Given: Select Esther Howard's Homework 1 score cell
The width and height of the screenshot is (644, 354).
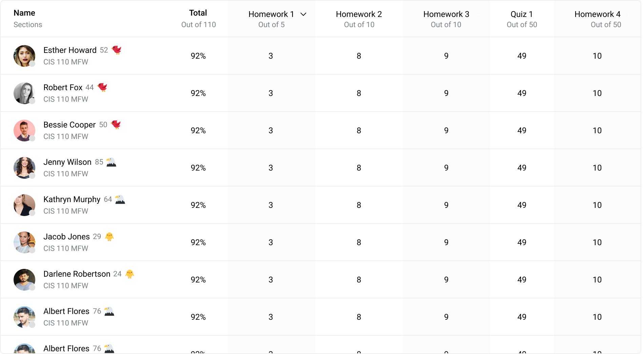Looking at the screenshot, I should click(270, 56).
